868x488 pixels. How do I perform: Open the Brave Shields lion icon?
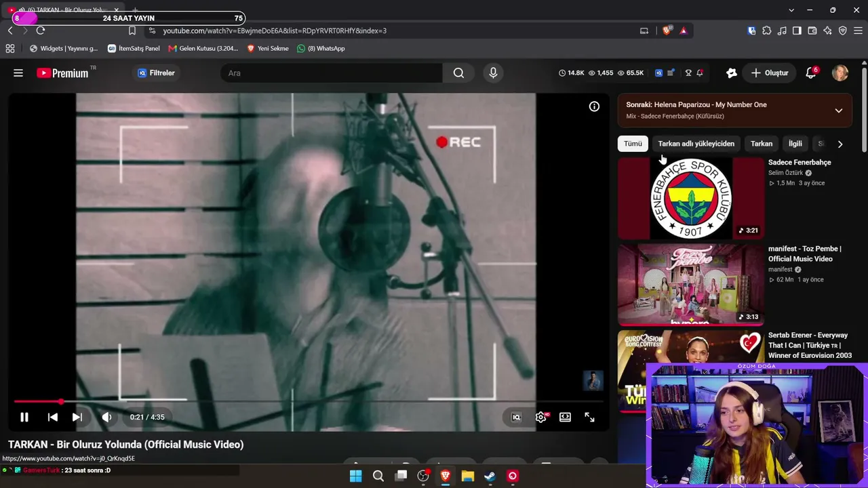click(667, 30)
